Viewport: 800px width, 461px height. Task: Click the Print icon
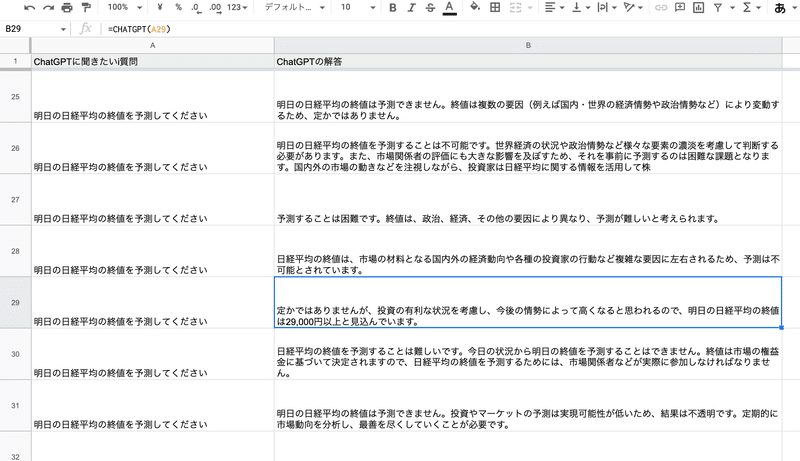(67, 8)
